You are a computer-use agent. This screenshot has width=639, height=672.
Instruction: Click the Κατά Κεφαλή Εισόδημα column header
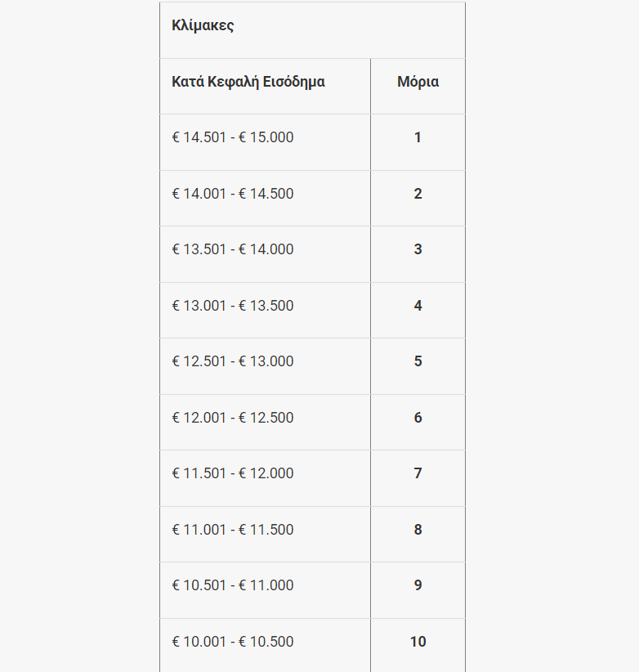pyautogui.click(x=248, y=82)
